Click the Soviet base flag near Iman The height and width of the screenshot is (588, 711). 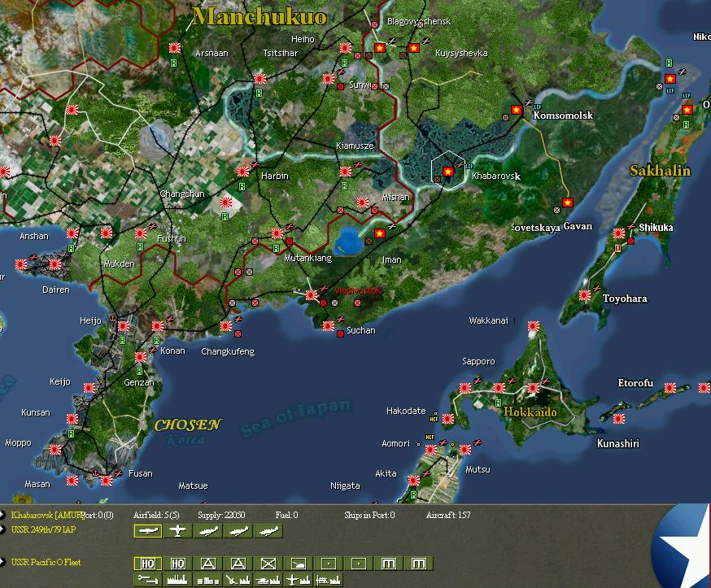coord(380,233)
